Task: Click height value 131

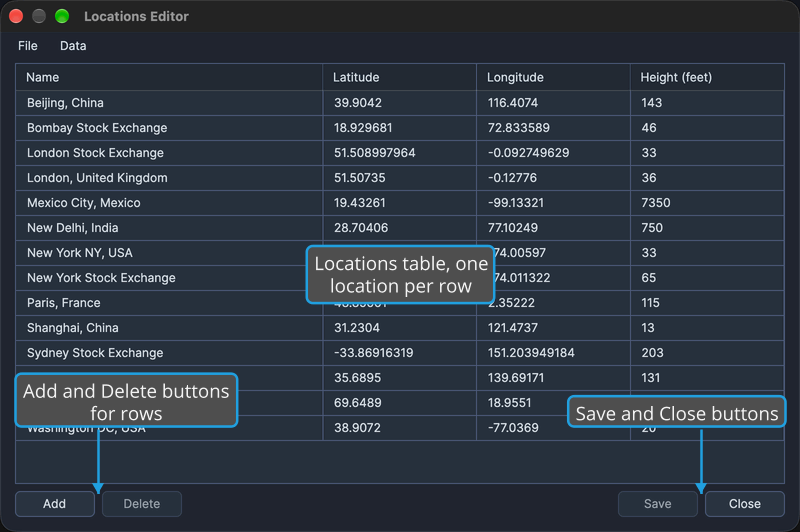Action: coord(707,378)
